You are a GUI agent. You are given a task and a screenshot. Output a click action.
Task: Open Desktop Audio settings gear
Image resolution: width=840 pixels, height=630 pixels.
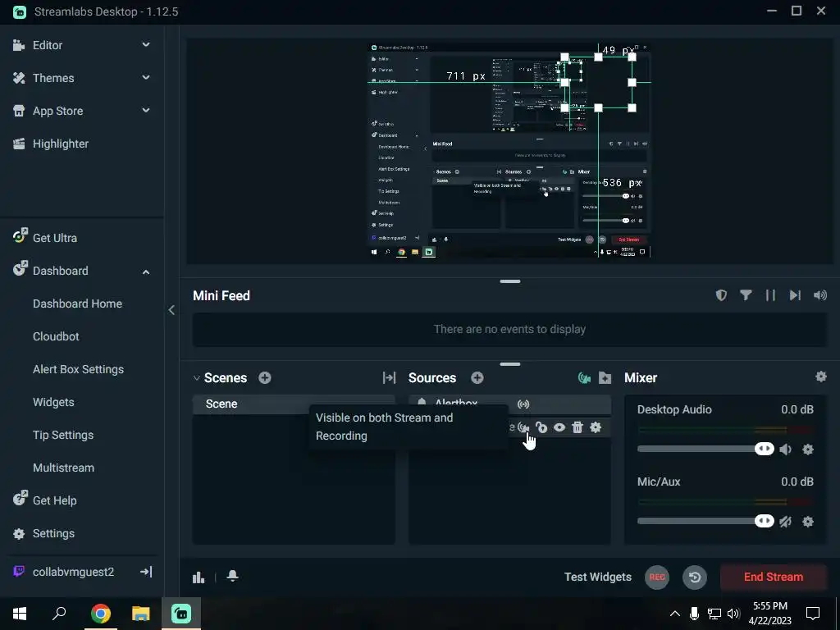808,449
